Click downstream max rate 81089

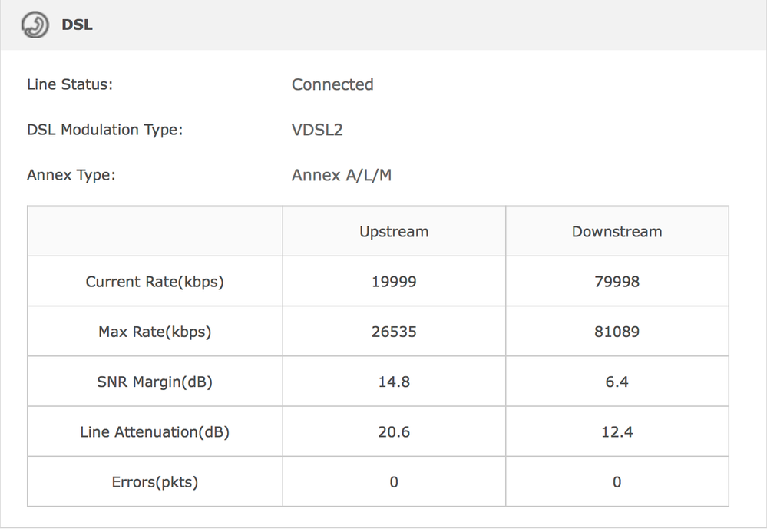(x=617, y=332)
